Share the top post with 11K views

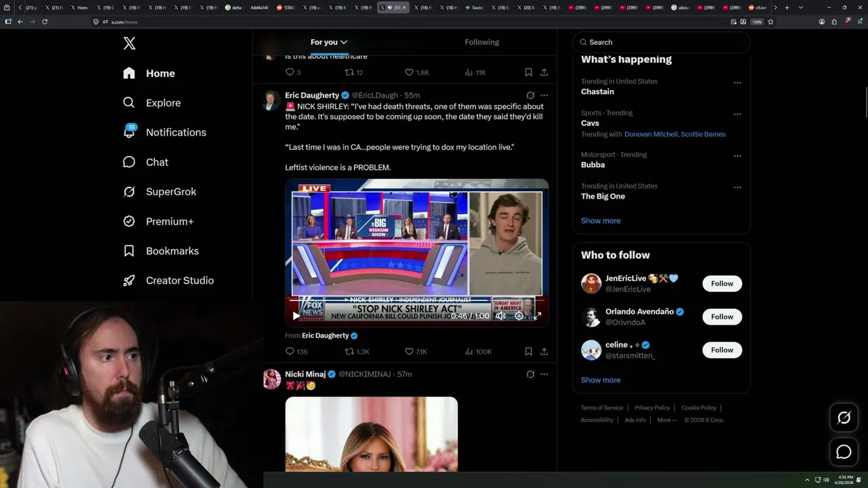[544, 73]
